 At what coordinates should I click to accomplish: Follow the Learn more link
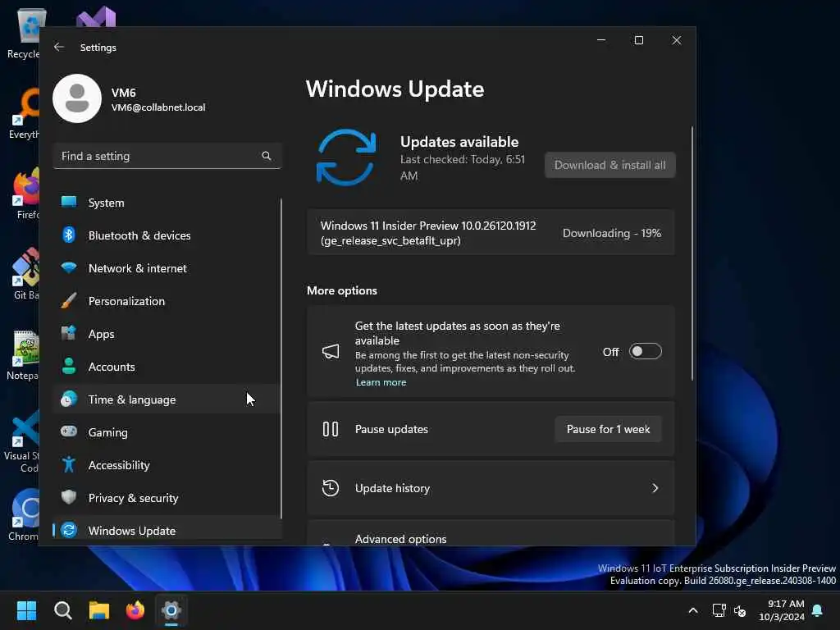(x=381, y=382)
